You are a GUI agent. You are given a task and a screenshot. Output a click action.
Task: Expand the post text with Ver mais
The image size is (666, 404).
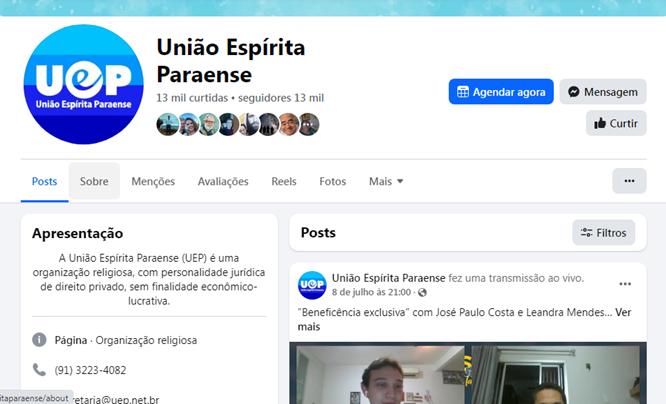click(x=623, y=312)
